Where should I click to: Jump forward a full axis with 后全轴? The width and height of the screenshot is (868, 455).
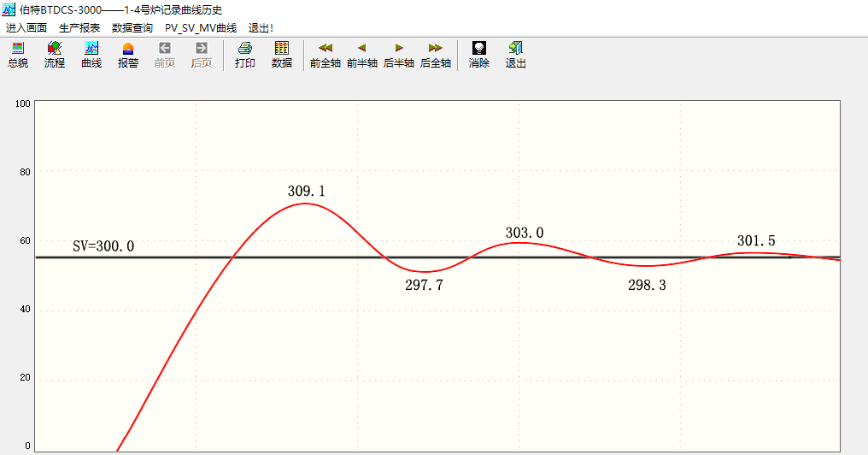pos(436,55)
